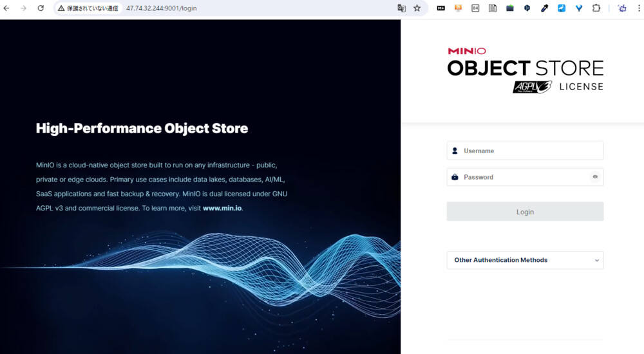The width and height of the screenshot is (644, 354).
Task: Activate the eyedropper color picker extension
Action: pos(544,8)
